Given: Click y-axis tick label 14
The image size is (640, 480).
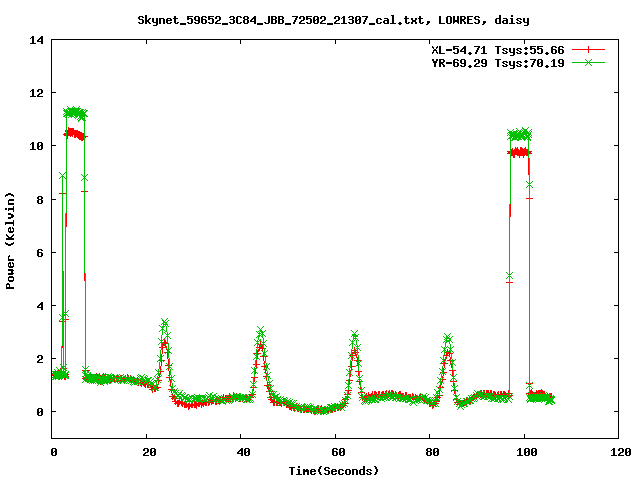Looking at the screenshot, I should (x=37, y=40).
